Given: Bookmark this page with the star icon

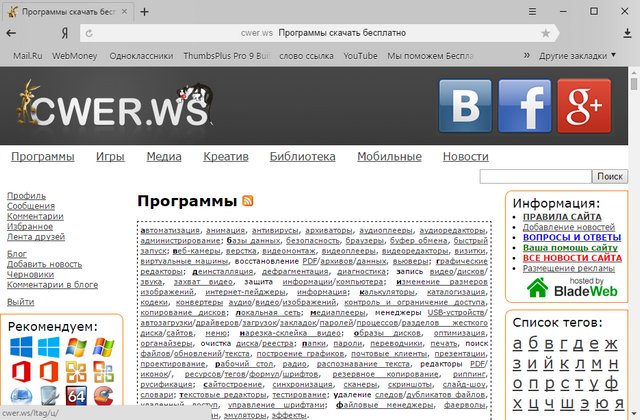Looking at the screenshot, I should click(544, 33).
